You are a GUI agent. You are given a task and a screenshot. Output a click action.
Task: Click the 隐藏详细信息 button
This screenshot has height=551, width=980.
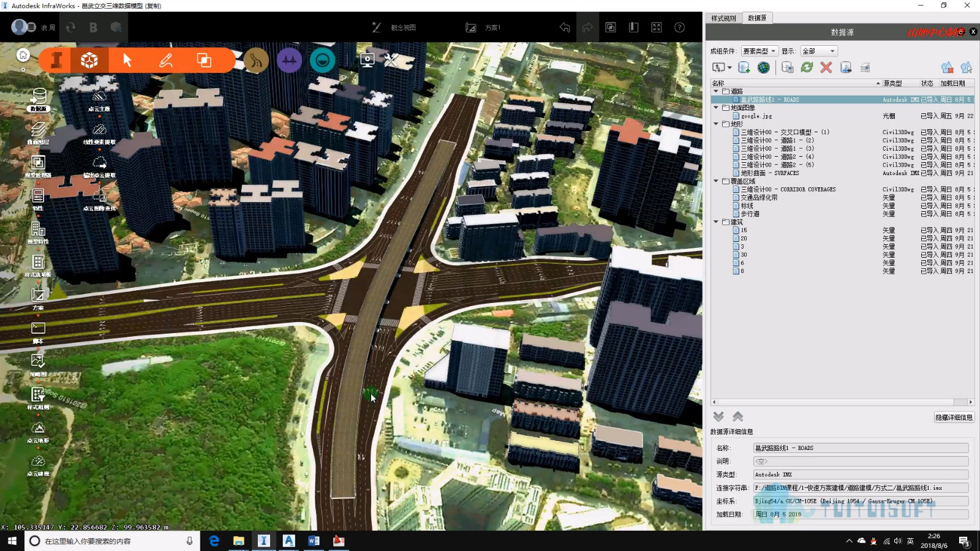(954, 418)
